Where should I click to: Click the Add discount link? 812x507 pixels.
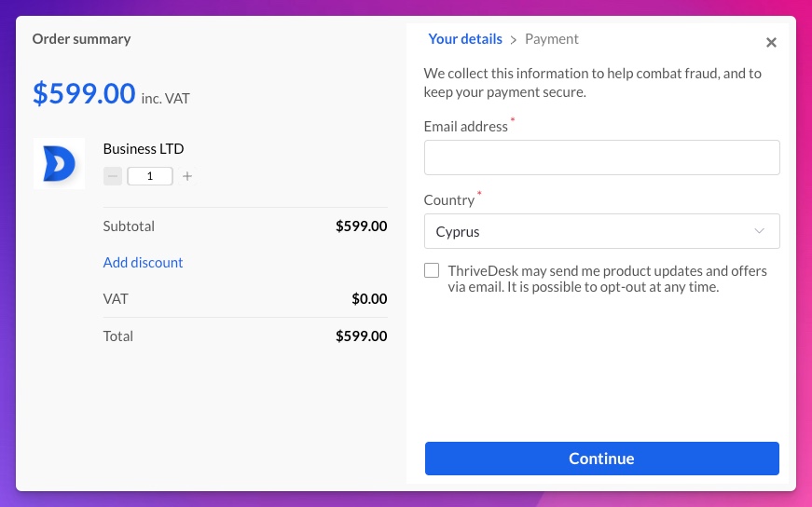pos(143,263)
